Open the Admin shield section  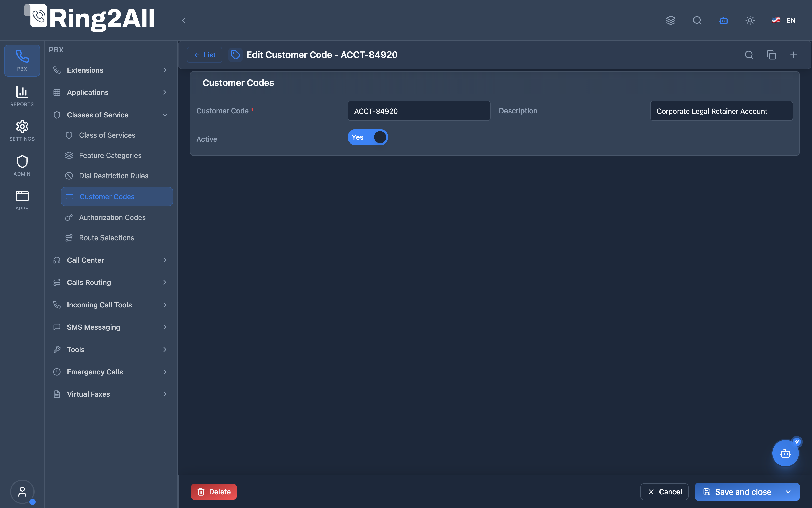pyautogui.click(x=22, y=166)
